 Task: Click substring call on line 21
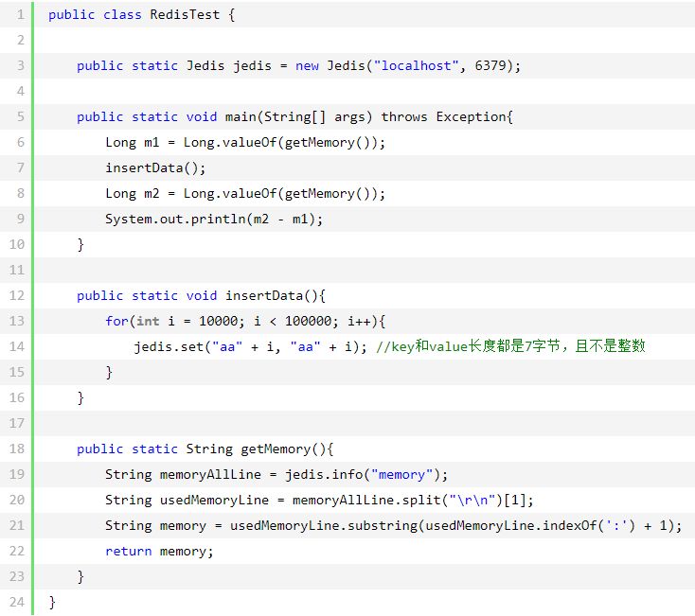tap(383, 526)
